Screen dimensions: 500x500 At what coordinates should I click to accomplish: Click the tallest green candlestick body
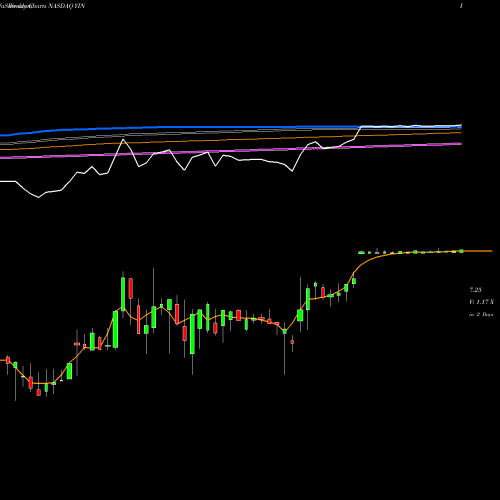click(192, 334)
